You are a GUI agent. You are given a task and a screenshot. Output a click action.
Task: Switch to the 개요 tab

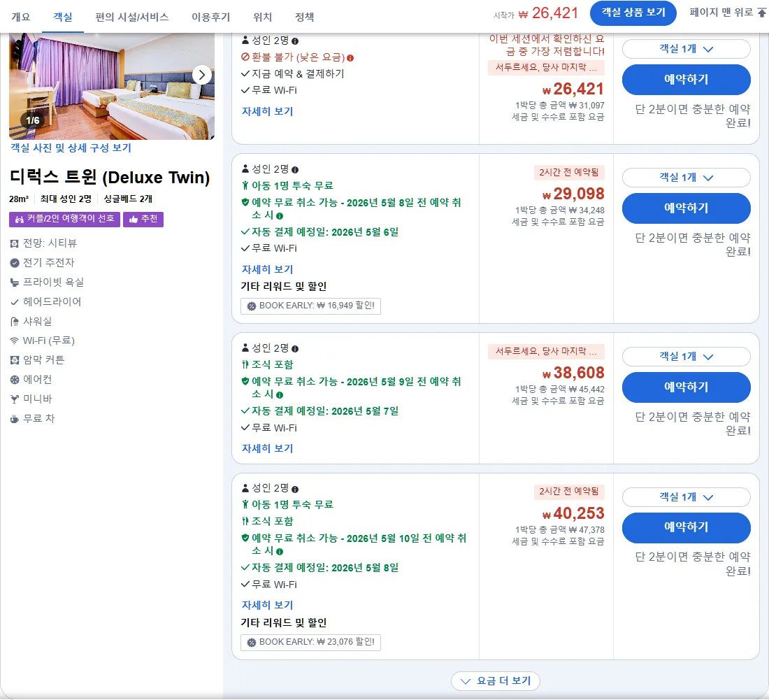(x=20, y=17)
